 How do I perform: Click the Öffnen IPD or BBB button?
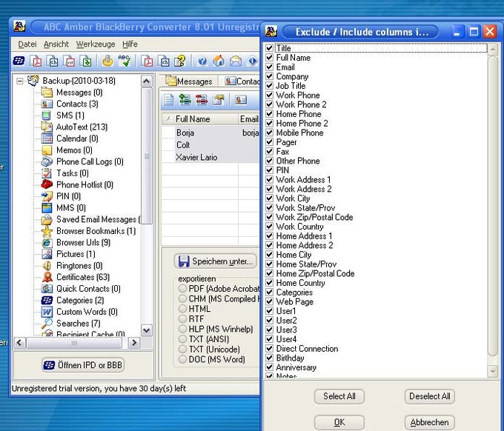83,365
